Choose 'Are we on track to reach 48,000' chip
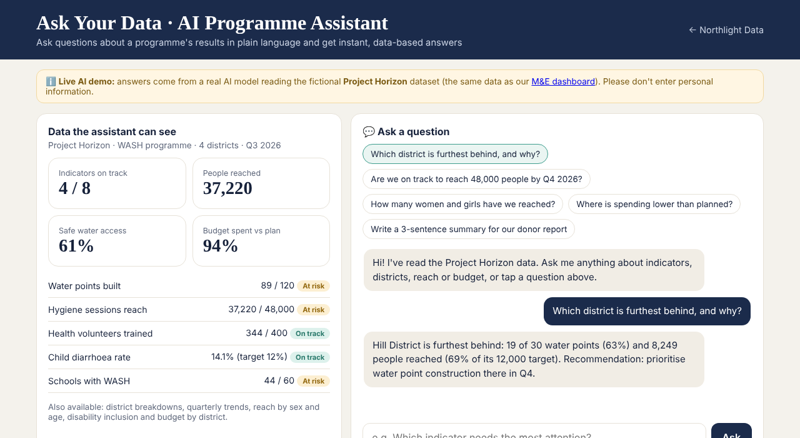Screen dimensions: 800x438 (x=476, y=179)
